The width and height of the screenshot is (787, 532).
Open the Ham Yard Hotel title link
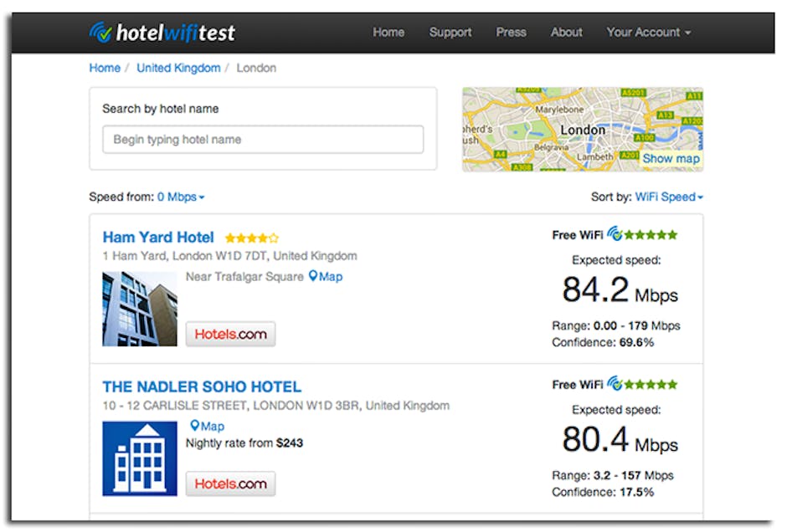click(x=158, y=238)
